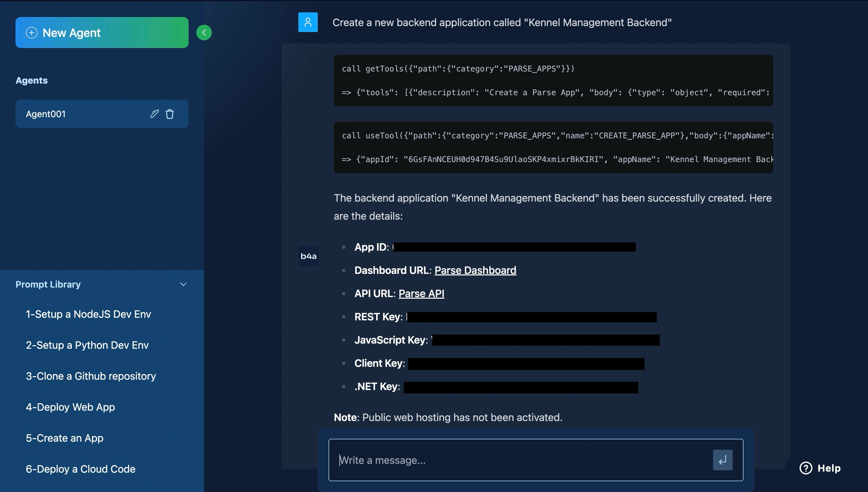Click the back arrow navigation icon

pos(205,32)
